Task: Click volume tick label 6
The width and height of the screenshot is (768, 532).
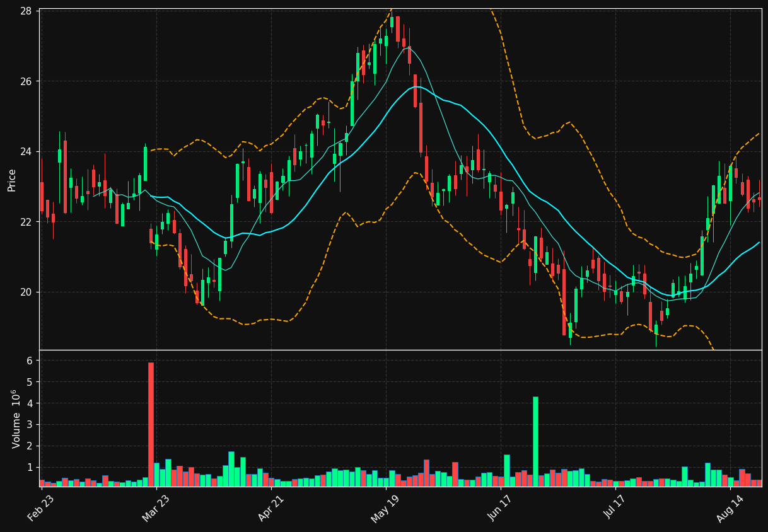Action: coord(30,361)
